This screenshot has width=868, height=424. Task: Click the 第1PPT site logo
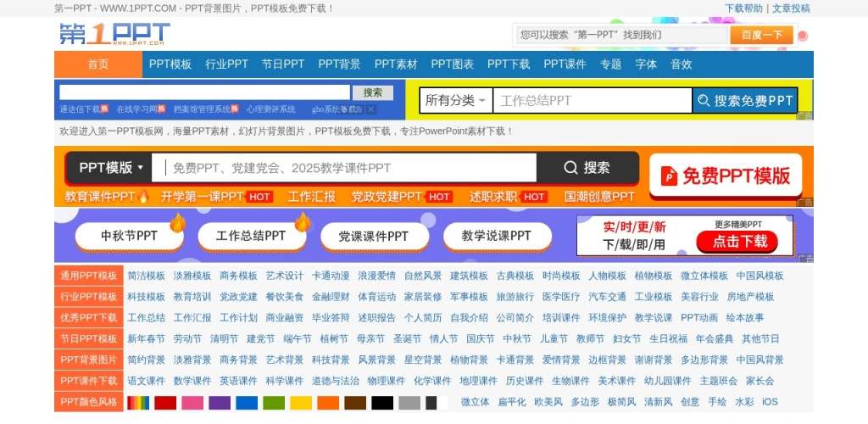click(114, 35)
